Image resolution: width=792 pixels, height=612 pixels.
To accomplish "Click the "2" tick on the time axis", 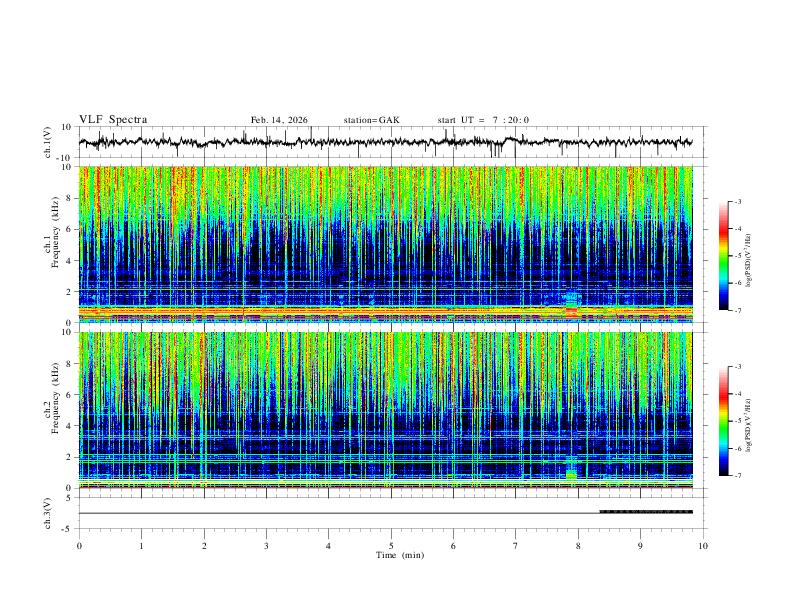I will tap(204, 546).
